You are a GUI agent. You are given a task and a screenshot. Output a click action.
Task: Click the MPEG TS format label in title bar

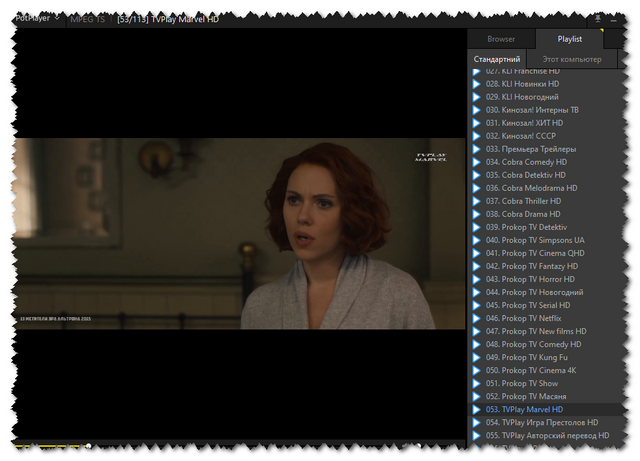click(87, 19)
